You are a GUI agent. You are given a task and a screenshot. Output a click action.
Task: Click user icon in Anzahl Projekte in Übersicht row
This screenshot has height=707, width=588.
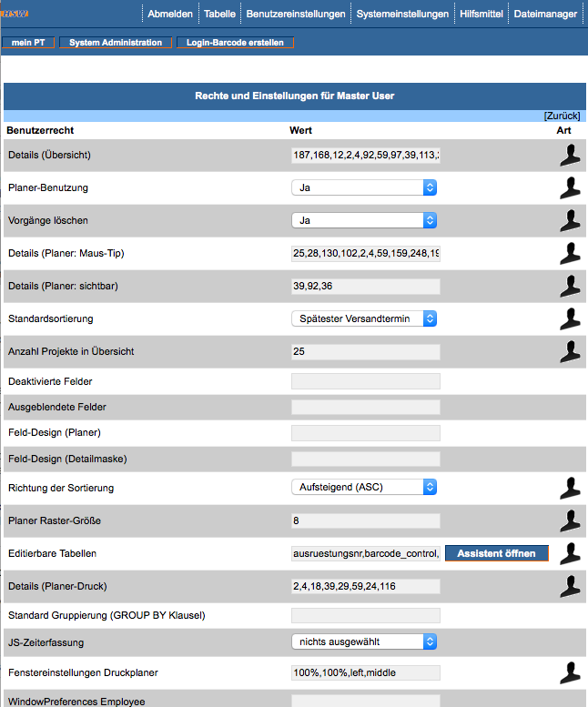coord(570,352)
